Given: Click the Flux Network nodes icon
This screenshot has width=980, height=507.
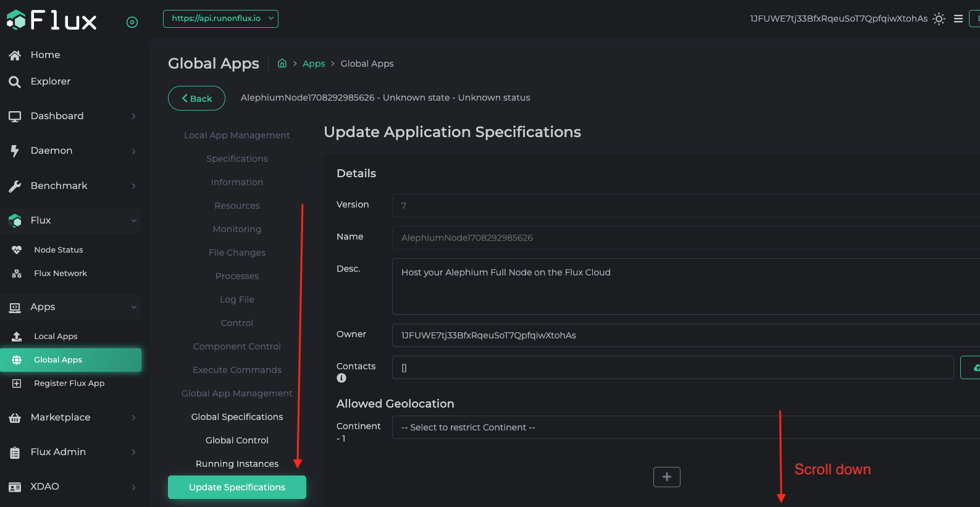Looking at the screenshot, I should (x=17, y=274).
